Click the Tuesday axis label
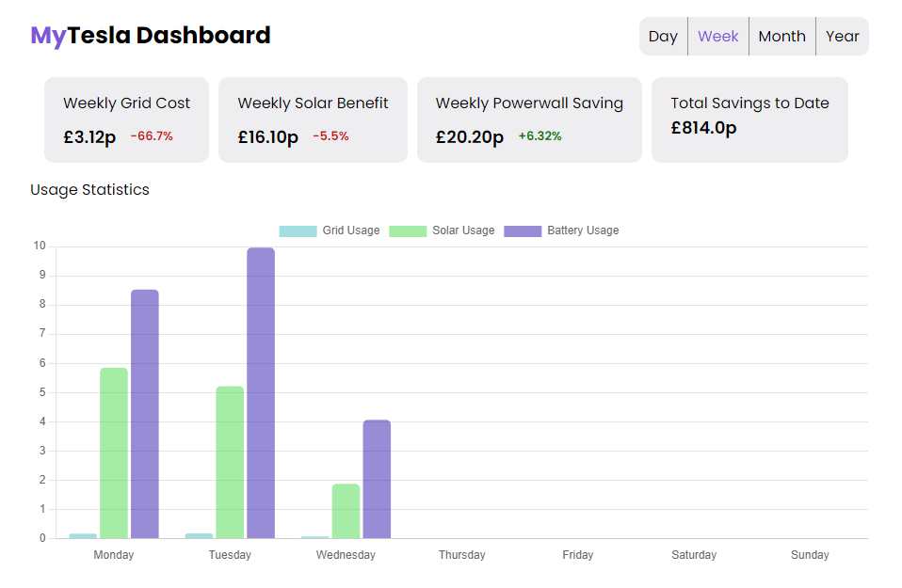Image resolution: width=902 pixels, height=588 pixels. [230, 555]
